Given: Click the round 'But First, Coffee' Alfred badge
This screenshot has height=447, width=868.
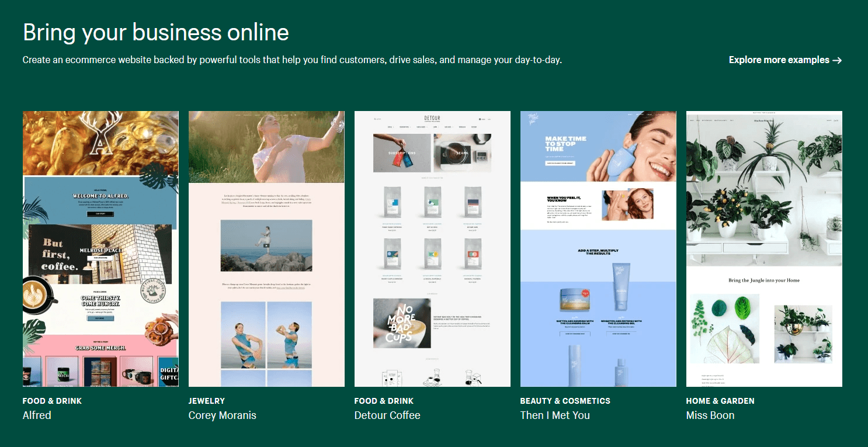Looking at the screenshot, I should click(x=152, y=291).
